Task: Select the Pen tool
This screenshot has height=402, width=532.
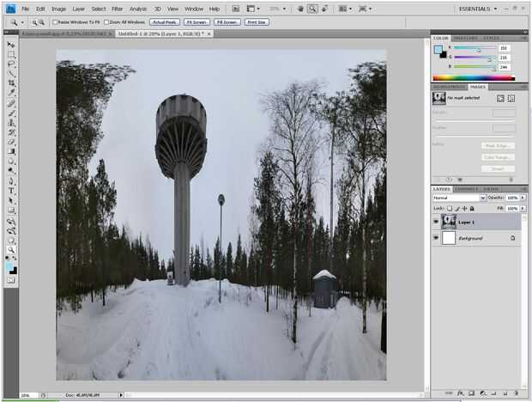Action: (x=11, y=181)
